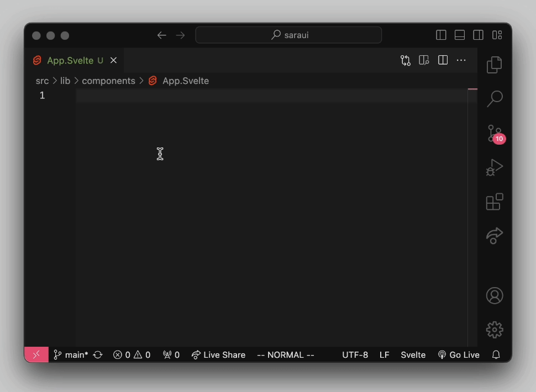Open the source control changes editor icon
Screen dimensions: 536x392
click(x=406, y=60)
